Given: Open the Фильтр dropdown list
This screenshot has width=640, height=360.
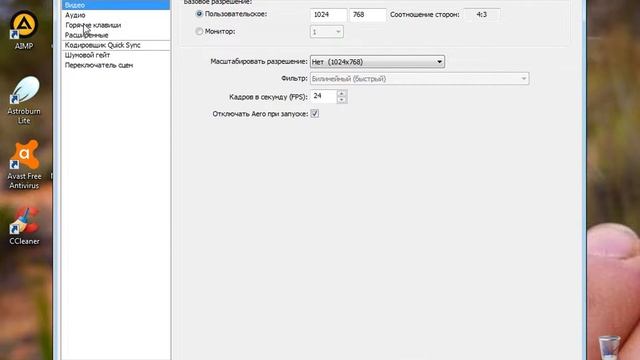Looking at the screenshot, I should [x=419, y=79].
